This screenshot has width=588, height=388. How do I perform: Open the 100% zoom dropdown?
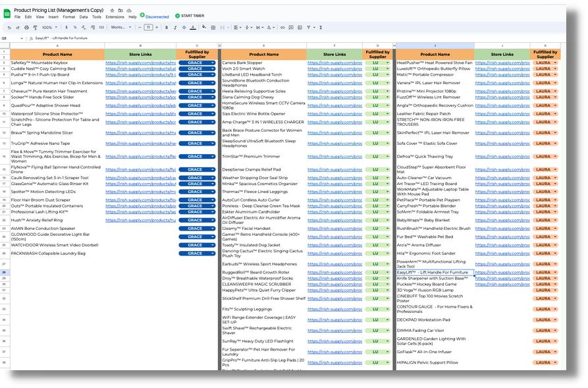coord(49,28)
